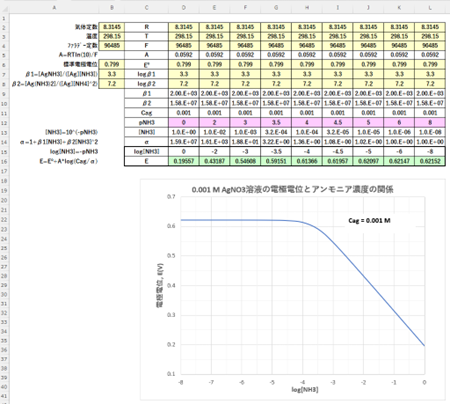The height and width of the screenshot is (404, 450).
Task: Select the 電極電位 vertical axis title
Action: click(x=160, y=285)
